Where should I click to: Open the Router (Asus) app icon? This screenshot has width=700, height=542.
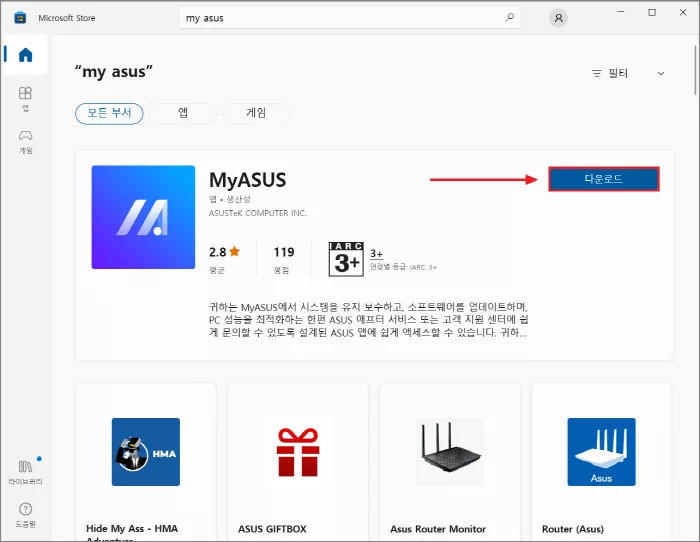601,452
